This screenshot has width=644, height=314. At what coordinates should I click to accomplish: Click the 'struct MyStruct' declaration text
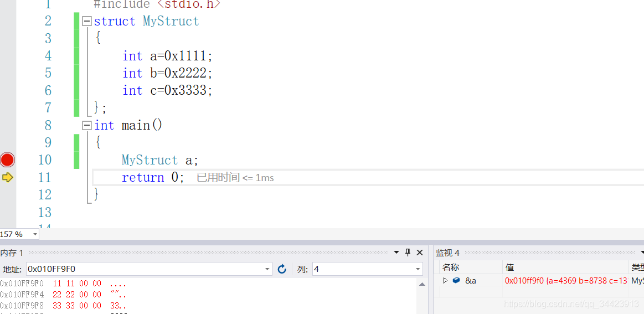pyautogui.click(x=147, y=22)
